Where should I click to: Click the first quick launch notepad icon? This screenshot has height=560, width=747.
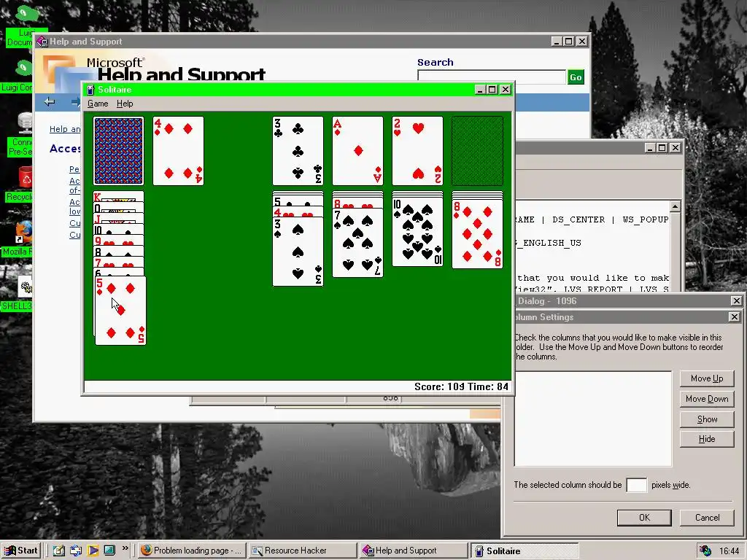(x=59, y=551)
